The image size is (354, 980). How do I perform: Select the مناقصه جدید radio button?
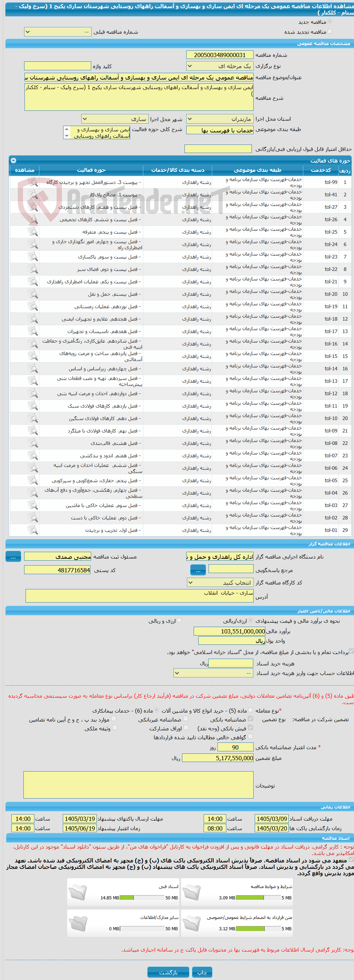[330, 22]
